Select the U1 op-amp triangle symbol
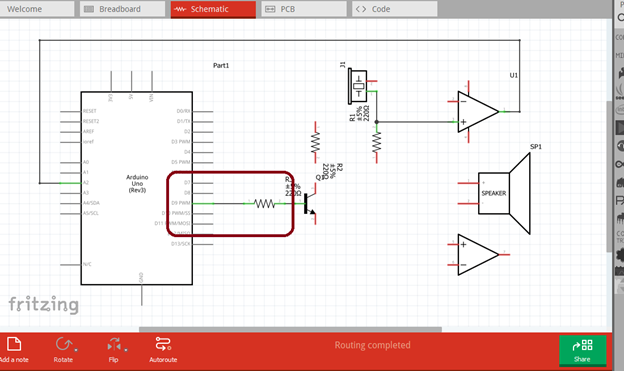Image resolution: width=624 pixels, height=371 pixels. click(478, 112)
